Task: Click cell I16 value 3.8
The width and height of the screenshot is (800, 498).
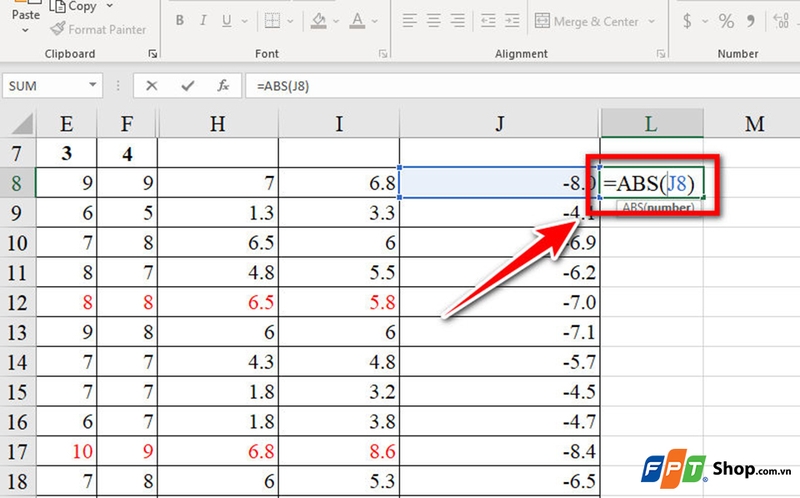Action: tap(339, 421)
